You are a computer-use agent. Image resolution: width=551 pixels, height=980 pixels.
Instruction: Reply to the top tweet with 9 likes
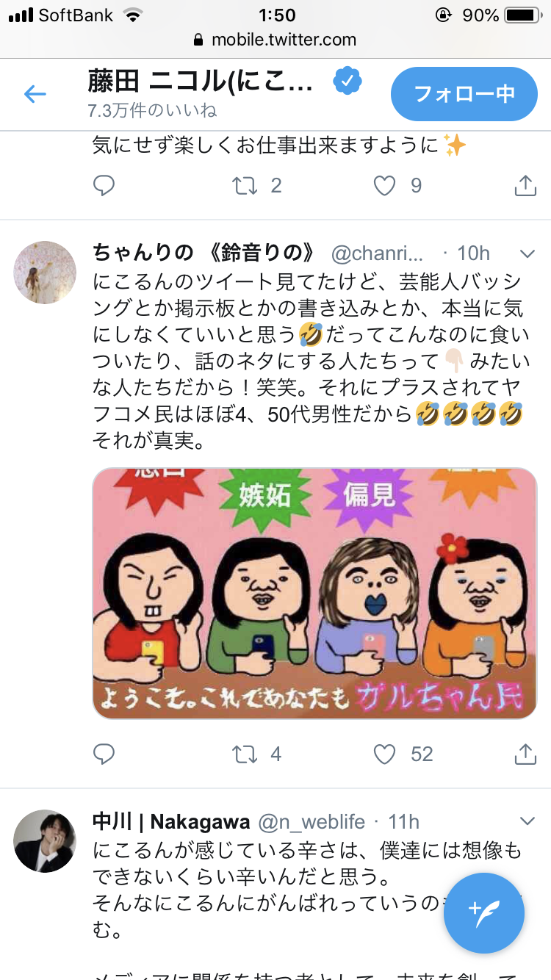coord(104,186)
